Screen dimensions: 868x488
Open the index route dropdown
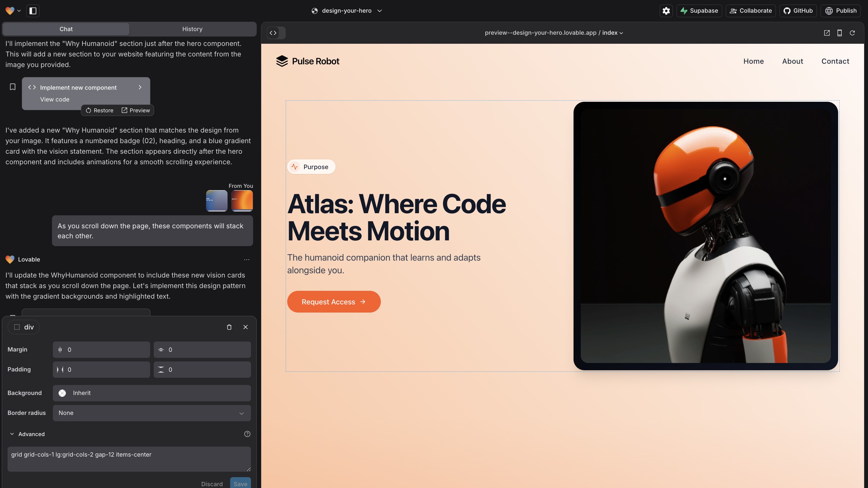612,33
